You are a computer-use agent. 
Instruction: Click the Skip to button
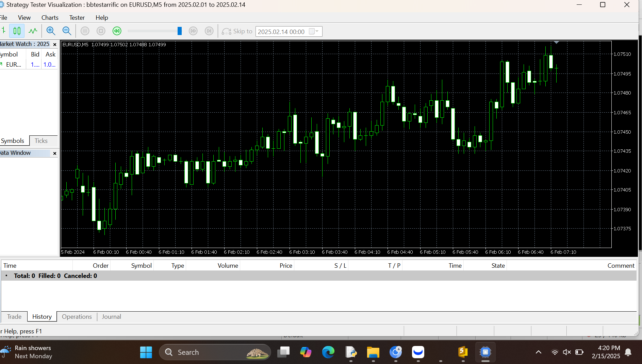pos(237,31)
